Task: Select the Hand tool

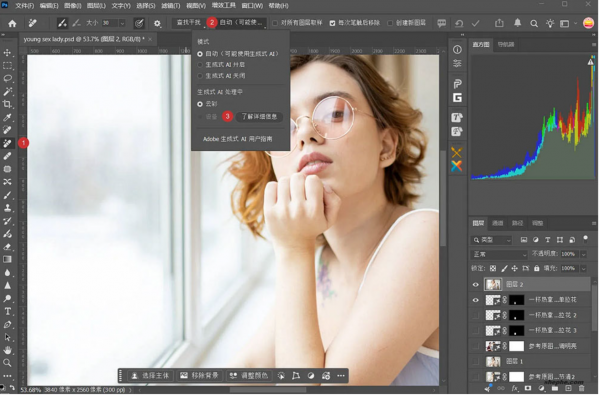Action: [x=7, y=350]
